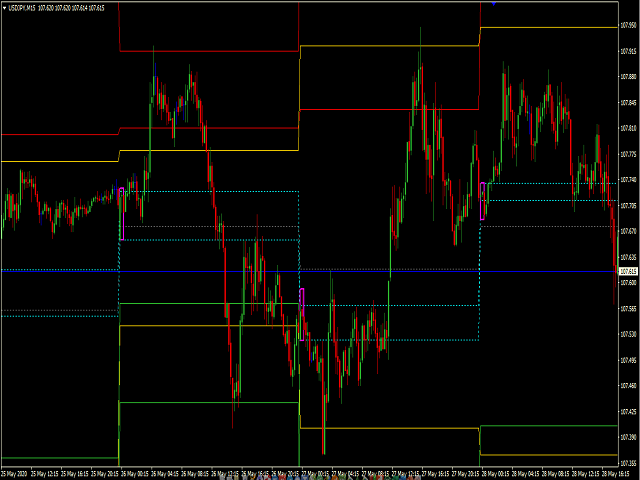Screen dimensions: 640x480
Task: Click the 27 May 12:15 time label
Action: (x=405, y=474)
